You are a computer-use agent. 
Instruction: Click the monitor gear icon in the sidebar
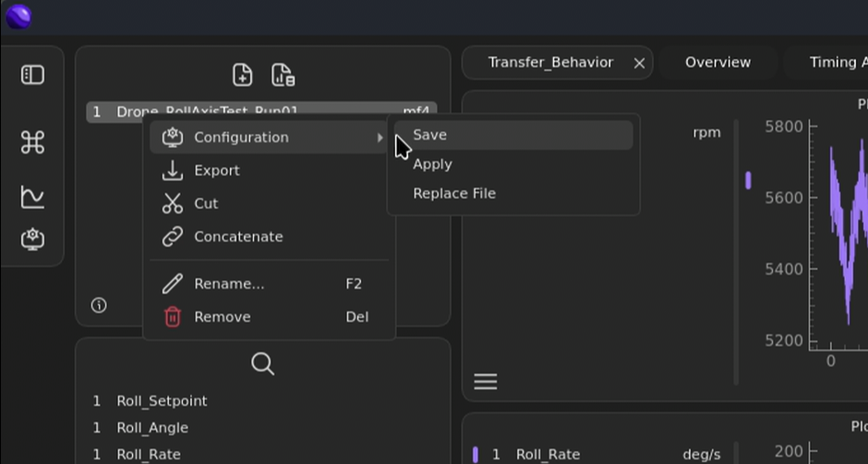32,239
